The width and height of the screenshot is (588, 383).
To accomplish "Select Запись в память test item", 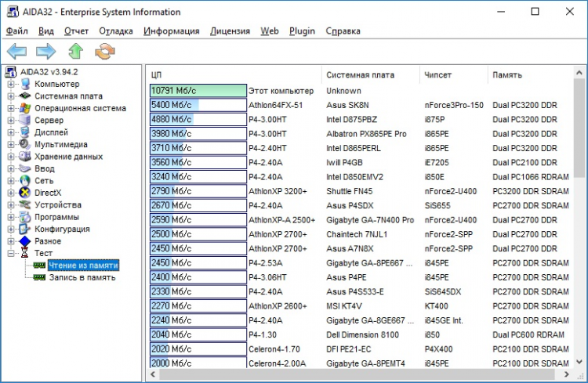I will [82, 277].
